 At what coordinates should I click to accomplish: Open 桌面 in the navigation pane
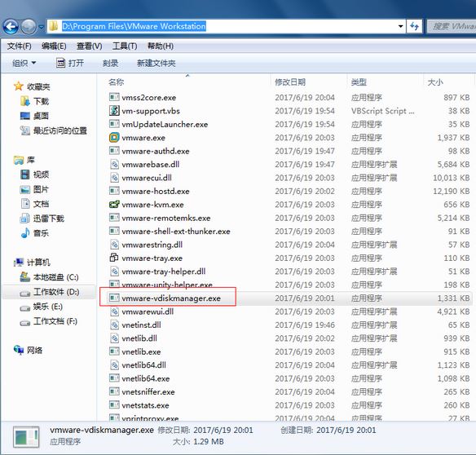34,116
